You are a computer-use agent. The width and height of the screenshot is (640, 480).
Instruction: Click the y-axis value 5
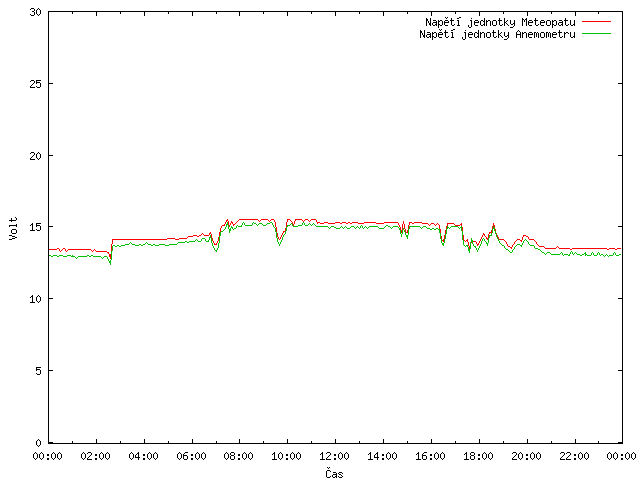pyautogui.click(x=38, y=371)
